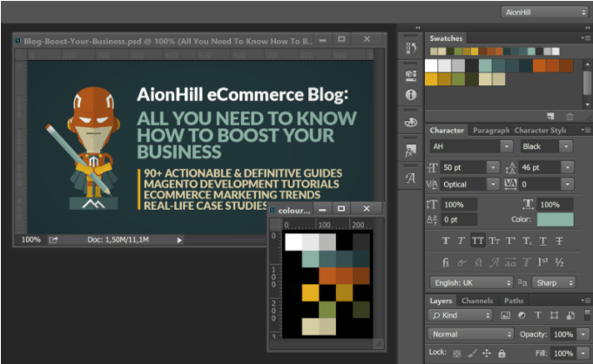
Task: Pick the yellow swatch in Swatches panel
Action: [431, 79]
